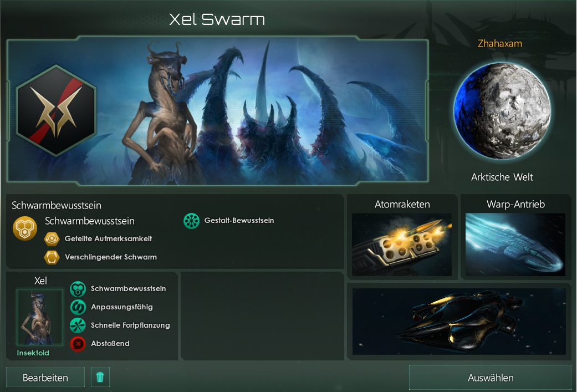Click Auswählen to select this empire
Image resolution: width=577 pixels, height=392 pixels.
[490, 377]
